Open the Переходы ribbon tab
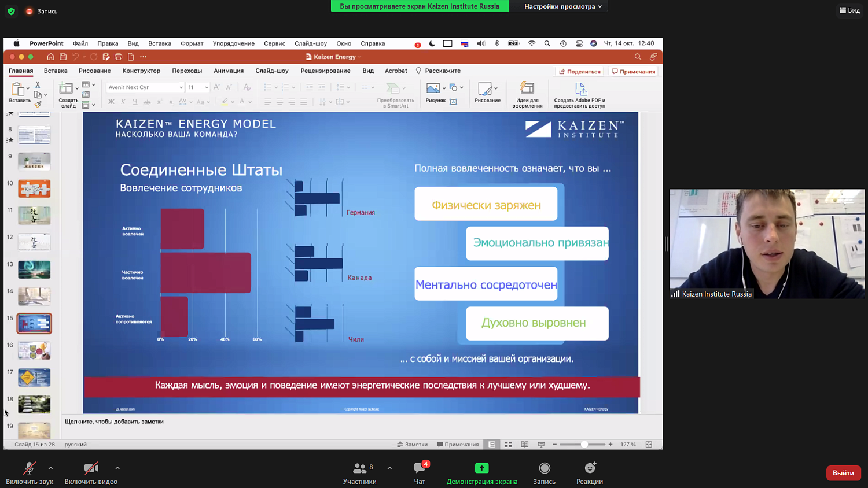Screen dimensions: 868x488 click(x=187, y=71)
